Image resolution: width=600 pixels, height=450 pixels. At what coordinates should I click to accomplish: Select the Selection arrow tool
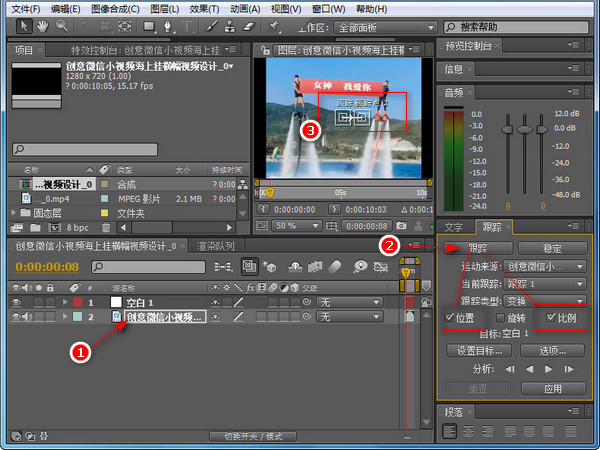(x=24, y=26)
